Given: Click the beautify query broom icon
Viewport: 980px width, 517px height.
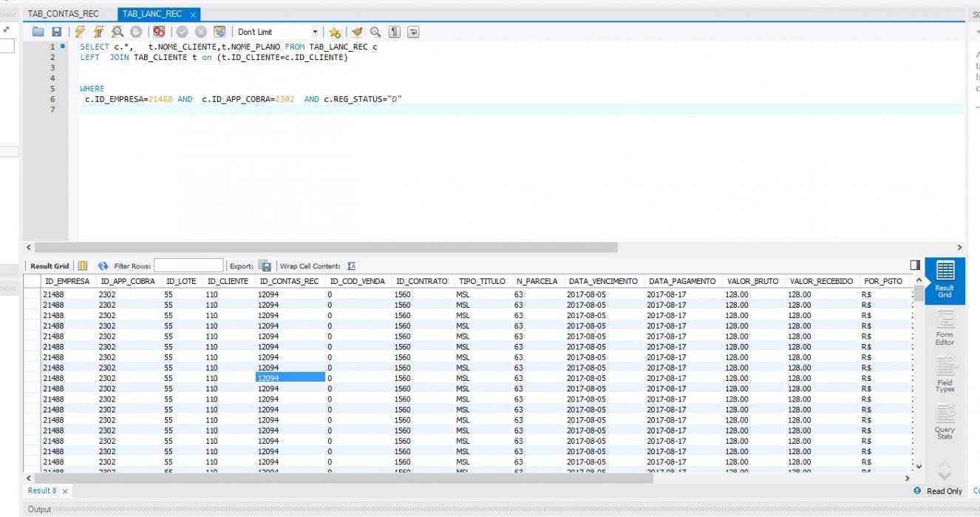Looking at the screenshot, I should (x=358, y=32).
